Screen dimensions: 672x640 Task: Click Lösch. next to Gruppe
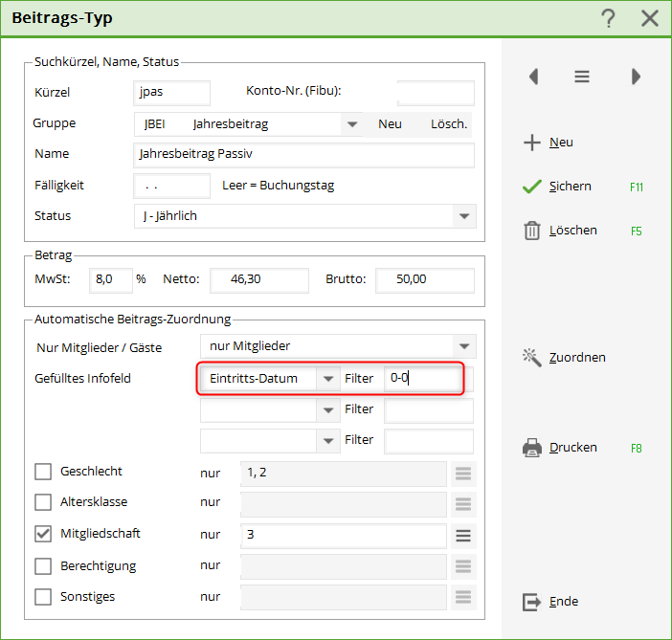pos(448,124)
